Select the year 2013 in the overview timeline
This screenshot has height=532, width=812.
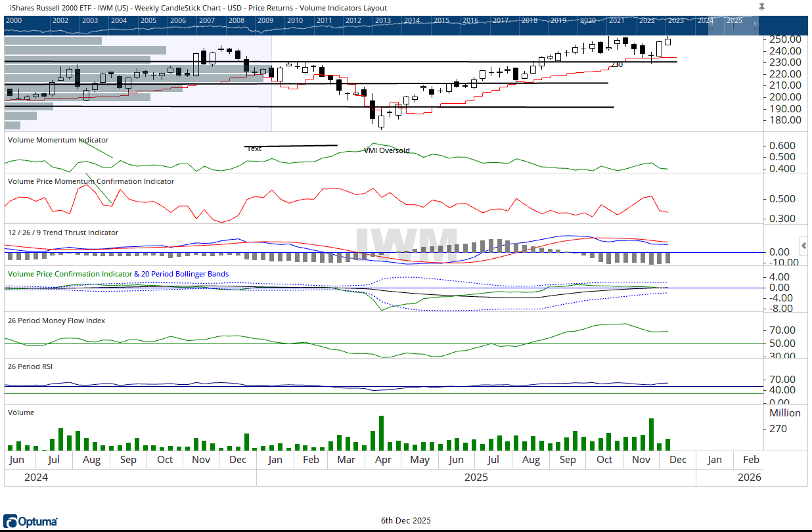coord(382,20)
